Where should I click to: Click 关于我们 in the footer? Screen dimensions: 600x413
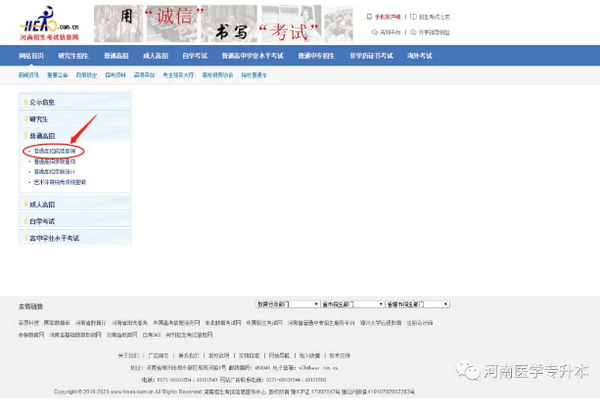[127, 355]
